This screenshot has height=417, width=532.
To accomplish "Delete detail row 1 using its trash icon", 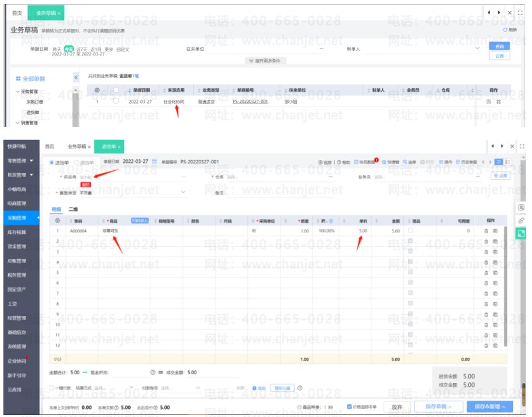I will pos(486,231).
